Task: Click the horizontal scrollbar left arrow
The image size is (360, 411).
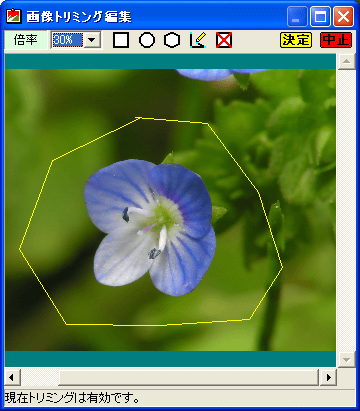Action: point(12,377)
